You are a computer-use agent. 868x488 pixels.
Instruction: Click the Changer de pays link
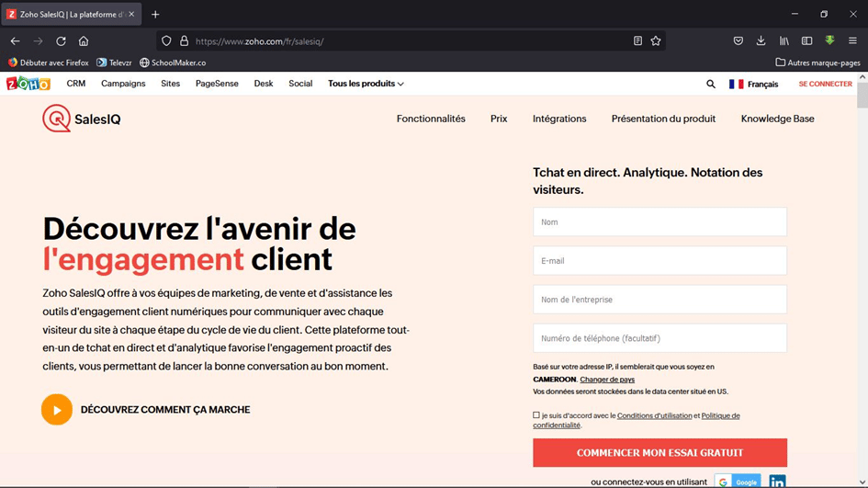[607, 380]
